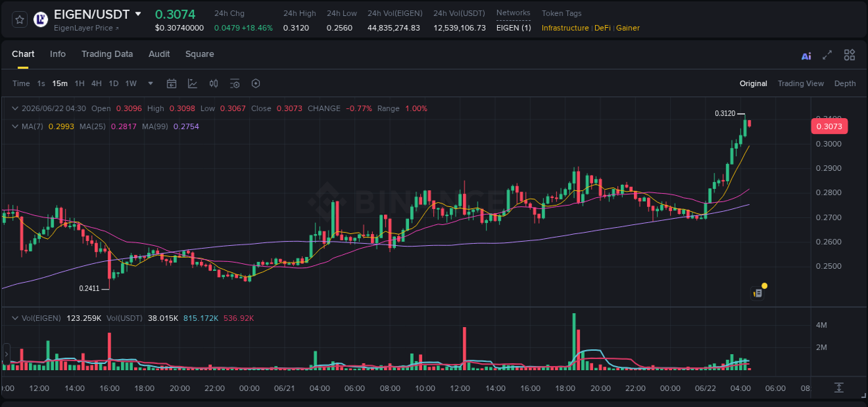This screenshot has height=407, width=868.
Task: Launch the AI assistant icon
Action: click(806, 56)
